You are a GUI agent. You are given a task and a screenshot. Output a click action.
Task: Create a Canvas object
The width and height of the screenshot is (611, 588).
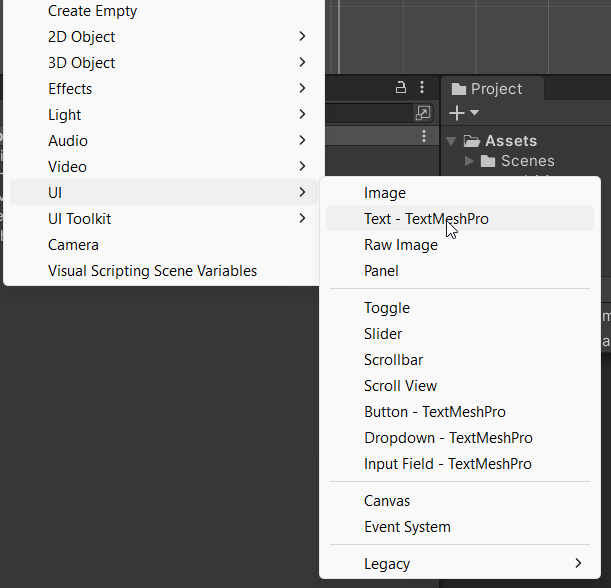tap(387, 501)
